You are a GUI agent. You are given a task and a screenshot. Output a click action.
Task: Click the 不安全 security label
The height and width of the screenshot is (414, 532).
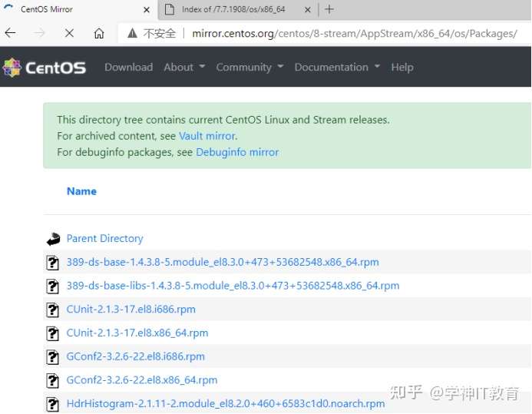tap(159, 33)
